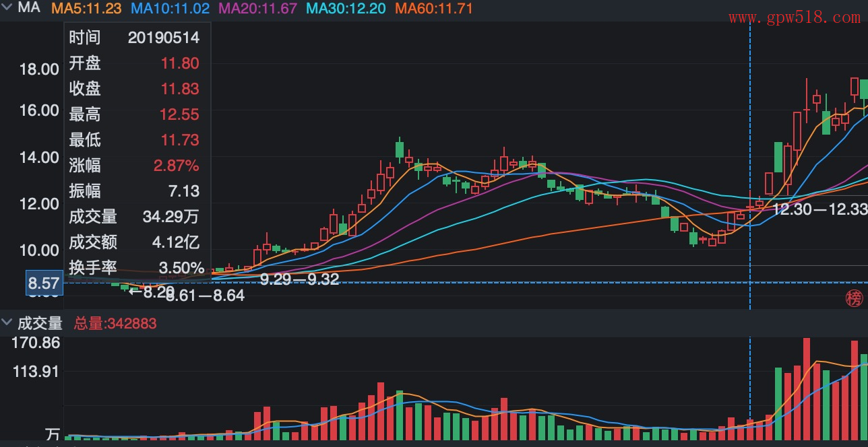The image size is (868, 447).
Task: Click the 换手率 3.50% row in tooltip
Action: pyautogui.click(x=134, y=268)
